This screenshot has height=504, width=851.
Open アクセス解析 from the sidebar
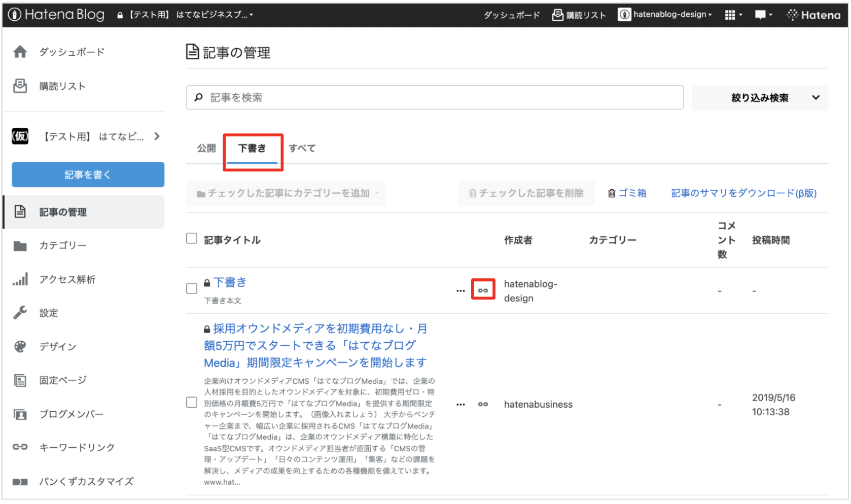(x=67, y=279)
